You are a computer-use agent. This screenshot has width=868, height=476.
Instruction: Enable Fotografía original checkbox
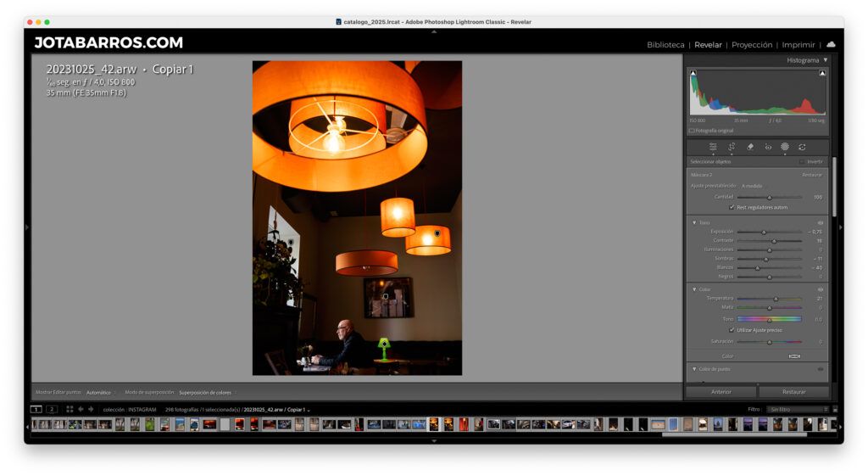coord(692,131)
